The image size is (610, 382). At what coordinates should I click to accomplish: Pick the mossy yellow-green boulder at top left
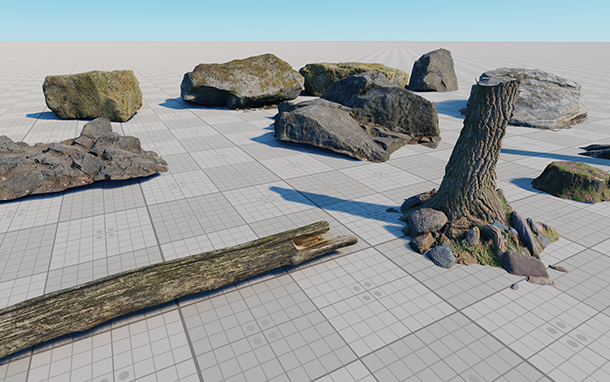pyautogui.click(x=93, y=95)
